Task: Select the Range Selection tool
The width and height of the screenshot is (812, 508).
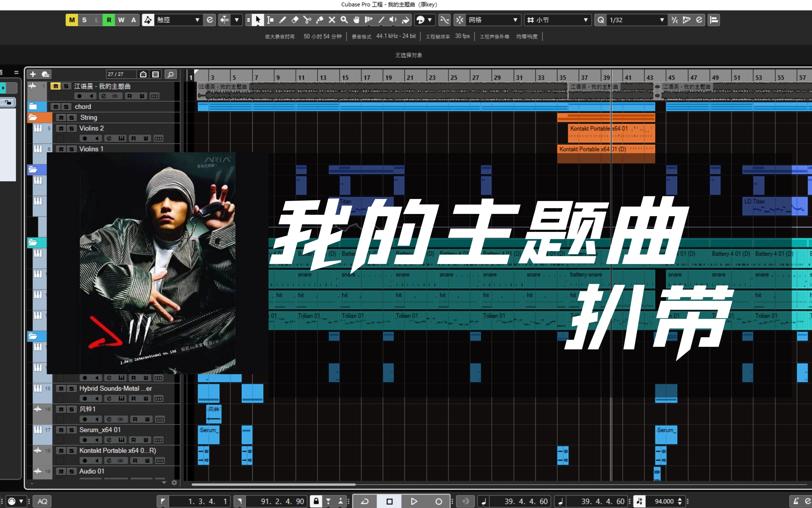Action: [270, 20]
